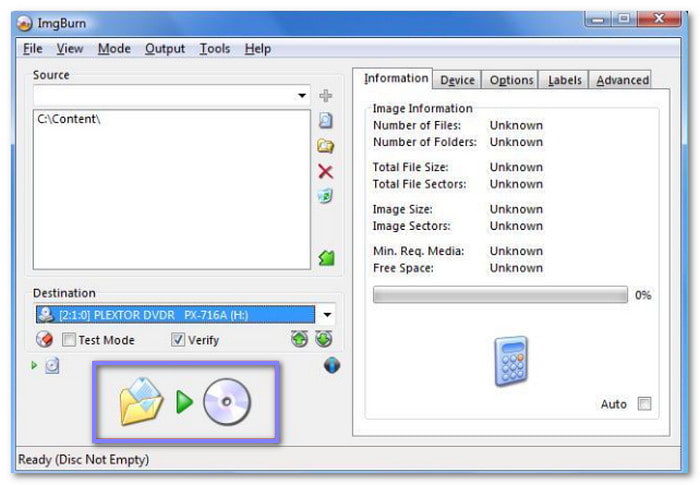700x485 pixels.
Task: Open the Tools menu
Action: tap(215, 49)
